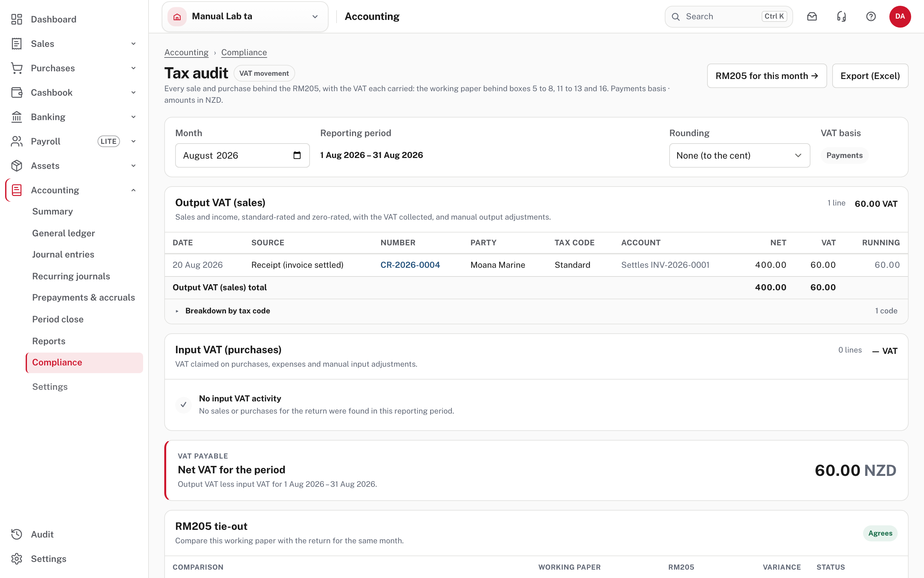Follow the Compliance breadcrumb link
This screenshot has width=924, height=578.
tap(244, 52)
